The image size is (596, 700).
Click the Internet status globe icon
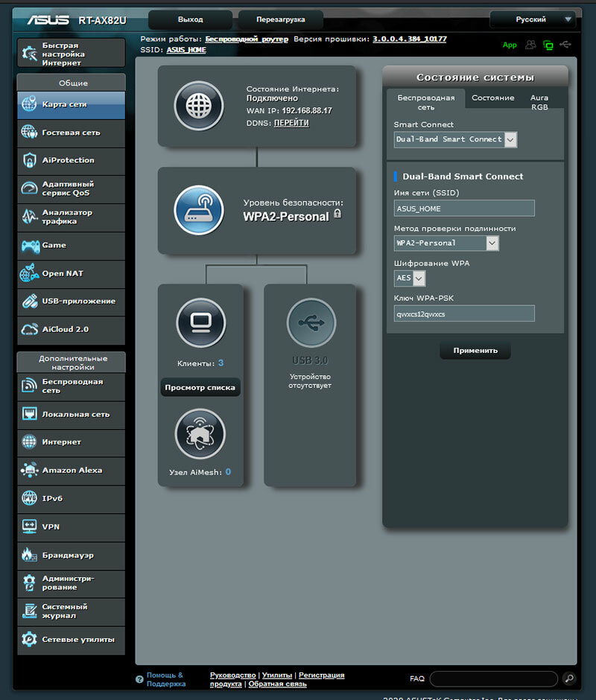coord(199,106)
